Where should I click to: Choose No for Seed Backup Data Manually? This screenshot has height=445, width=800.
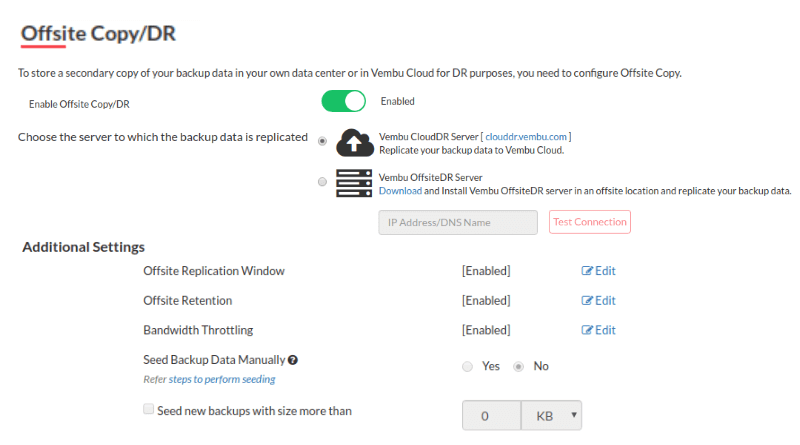pos(518,366)
